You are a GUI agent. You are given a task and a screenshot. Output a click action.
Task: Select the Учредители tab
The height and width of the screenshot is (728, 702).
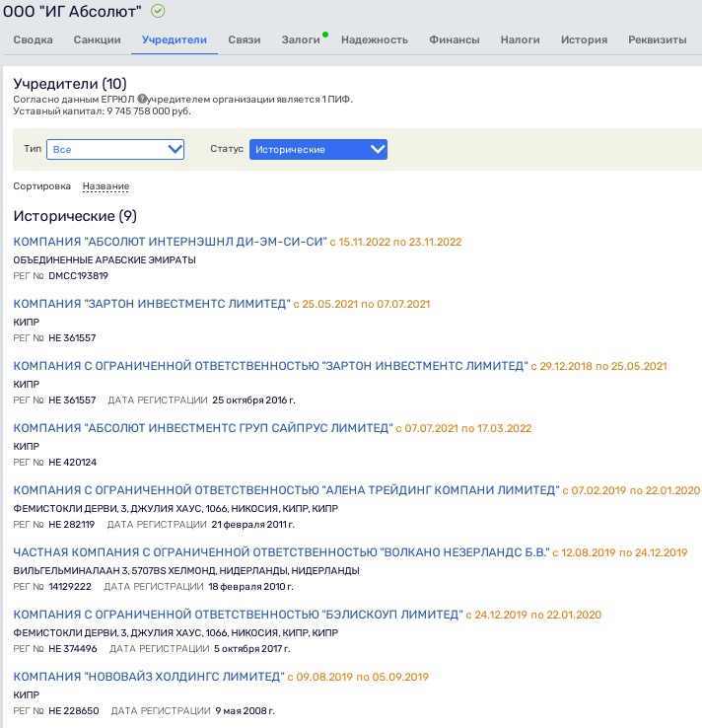[x=175, y=39]
